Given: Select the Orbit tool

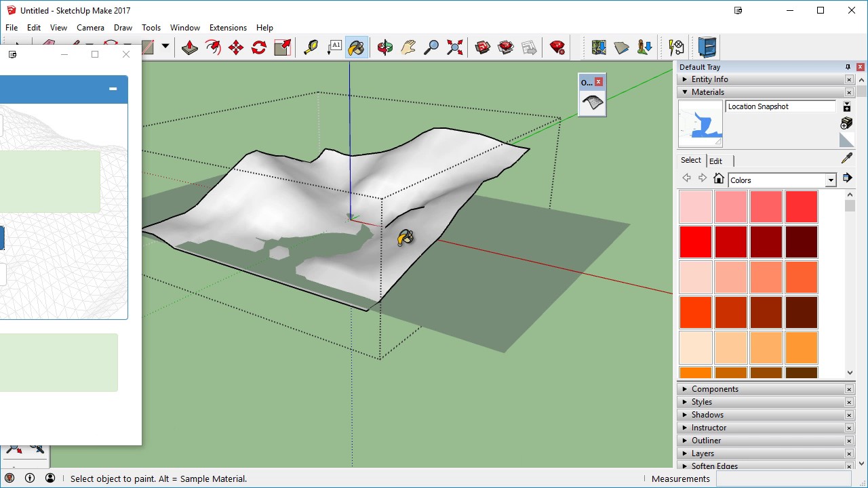Looking at the screenshot, I should click(385, 47).
